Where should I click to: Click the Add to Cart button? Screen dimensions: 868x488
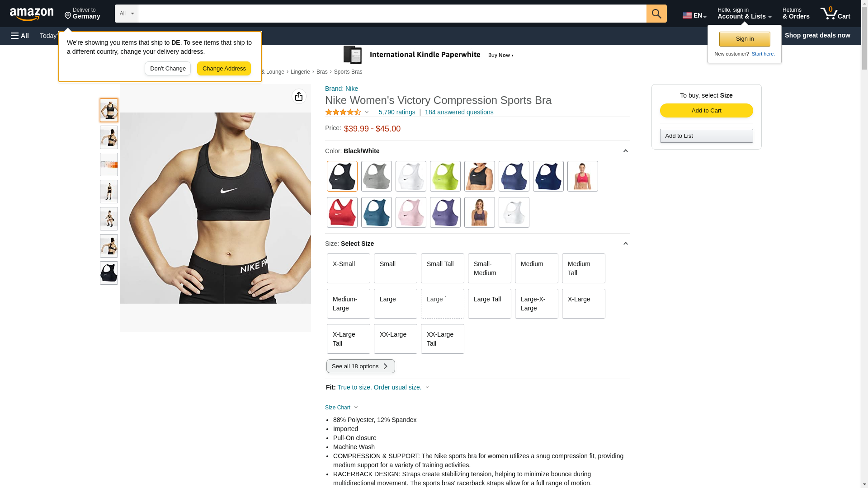click(x=706, y=111)
